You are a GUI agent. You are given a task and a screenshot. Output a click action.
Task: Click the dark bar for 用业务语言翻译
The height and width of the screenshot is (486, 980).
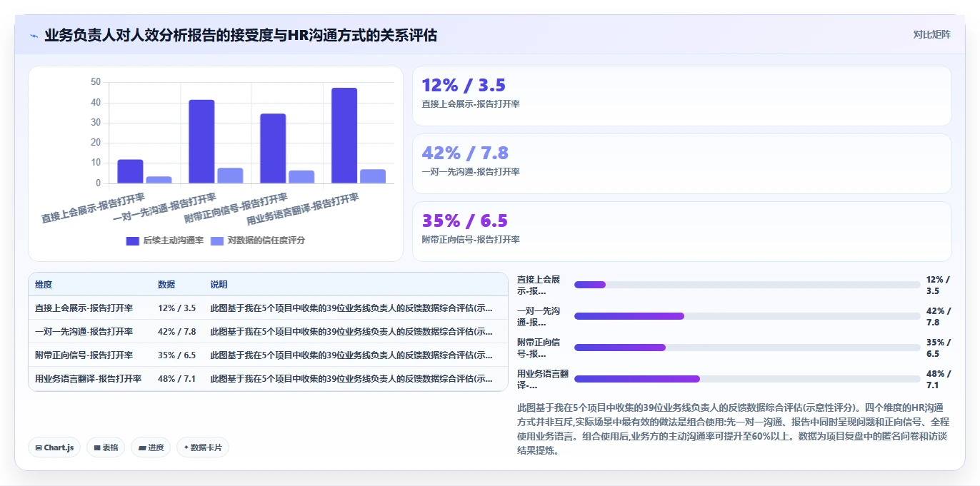click(344, 136)
